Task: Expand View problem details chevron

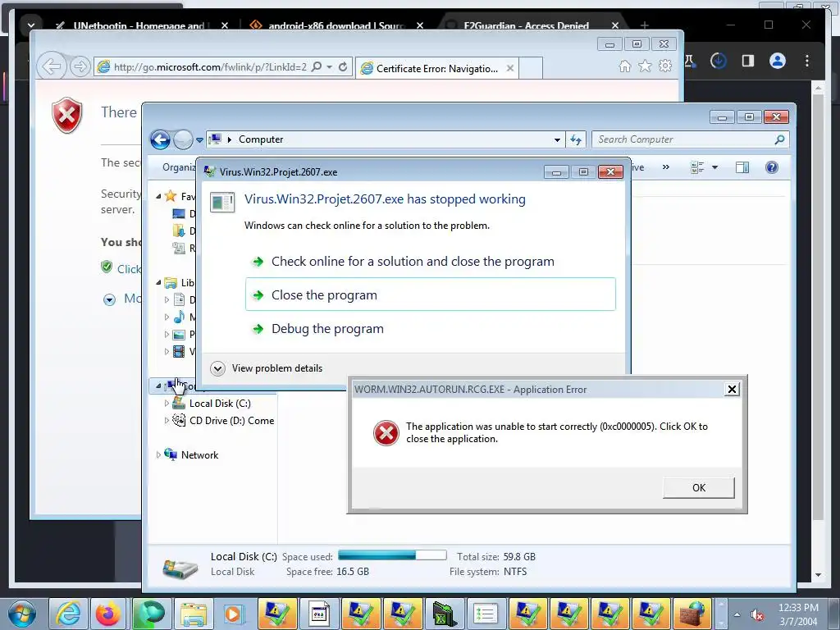Action: tap(217, 368)
